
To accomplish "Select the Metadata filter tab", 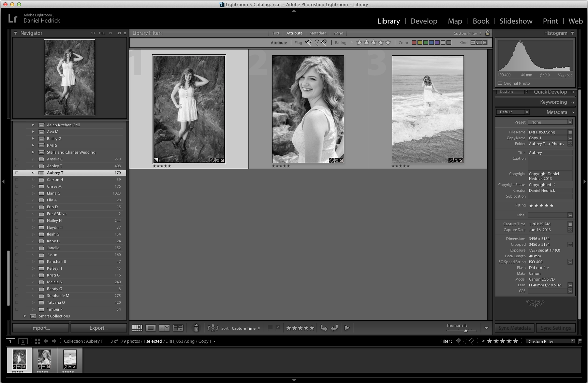I will pyautogui.click(x=318, y=33).
